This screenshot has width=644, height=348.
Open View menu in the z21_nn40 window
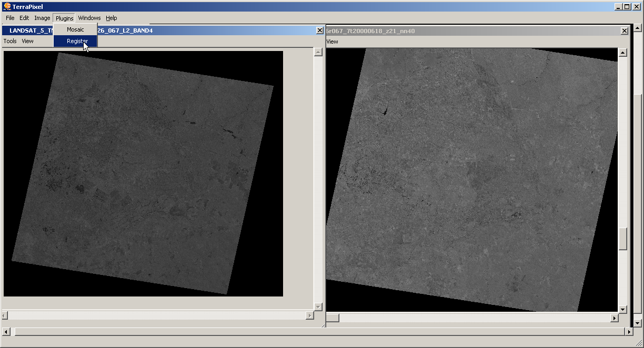(332, 42)
